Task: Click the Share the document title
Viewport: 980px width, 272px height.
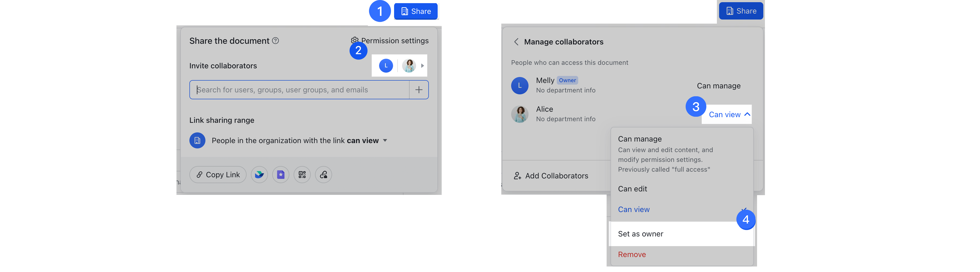Action: 230,41
